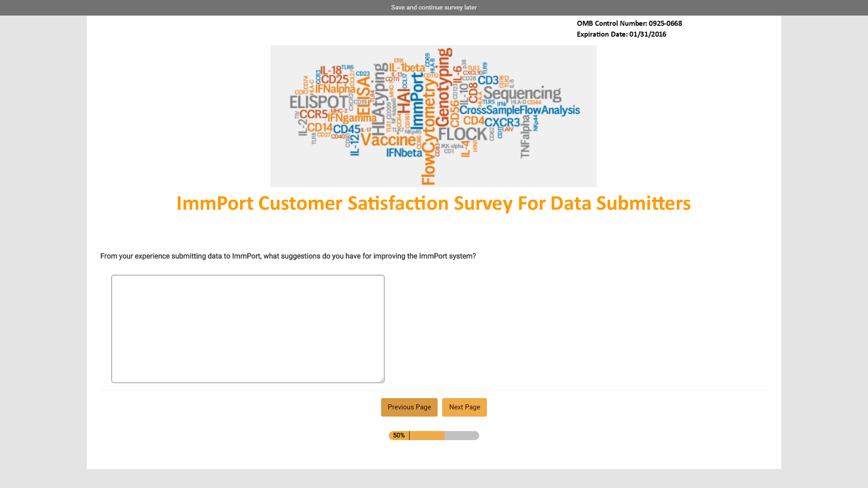The width and height of the screenshot is (868, 488).
Task: Click CrossSampleFlowAnalysis in the word cloud
Action: tap(519, 110)
